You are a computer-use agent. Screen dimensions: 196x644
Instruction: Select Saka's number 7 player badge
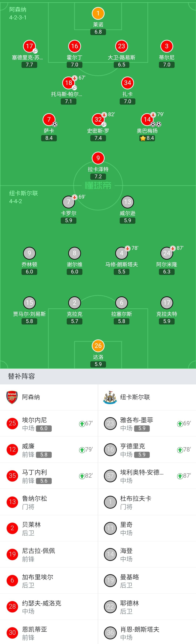pyautogui.click(x=49, y=119)
